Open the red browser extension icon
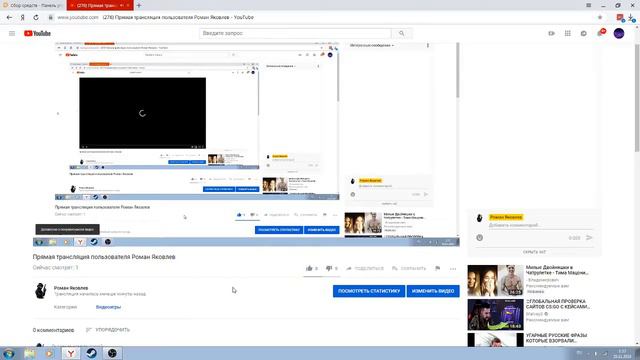This screenshot has width=640, height=360. pos(620,18)
